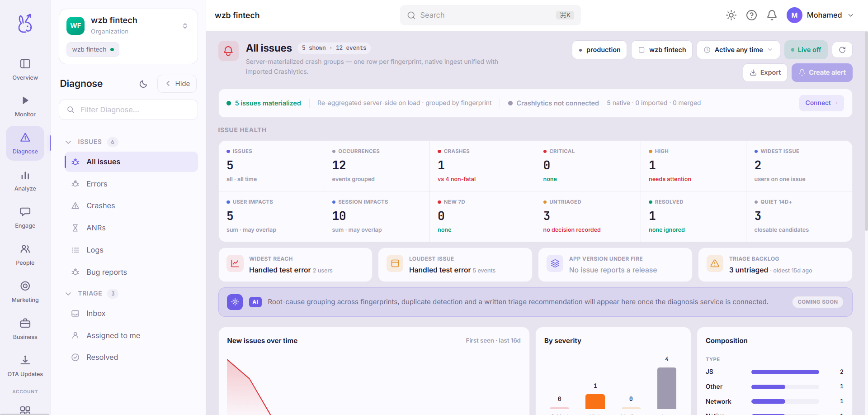
Task: Go to Crashes list
Action: tap(131, 205)
